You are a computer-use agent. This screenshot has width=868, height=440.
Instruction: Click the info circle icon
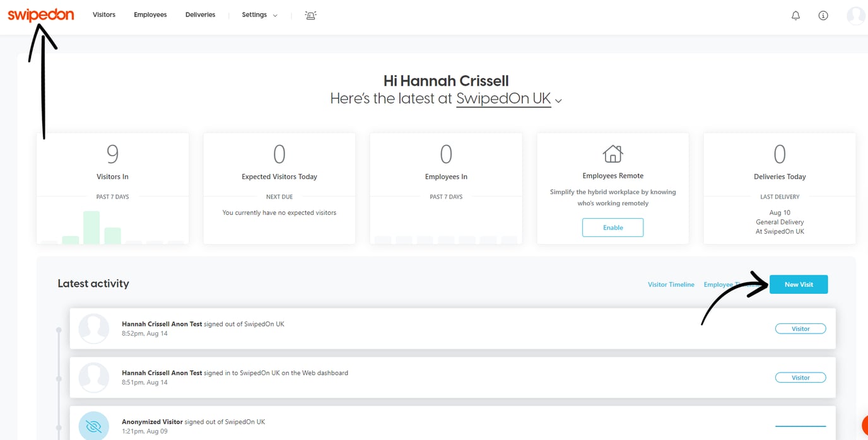pos(823,16)
